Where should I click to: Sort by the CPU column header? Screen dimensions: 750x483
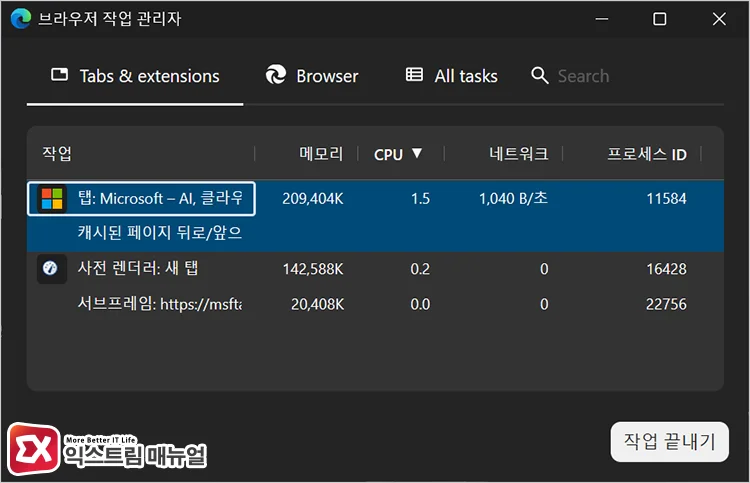(x=388, y=154)
